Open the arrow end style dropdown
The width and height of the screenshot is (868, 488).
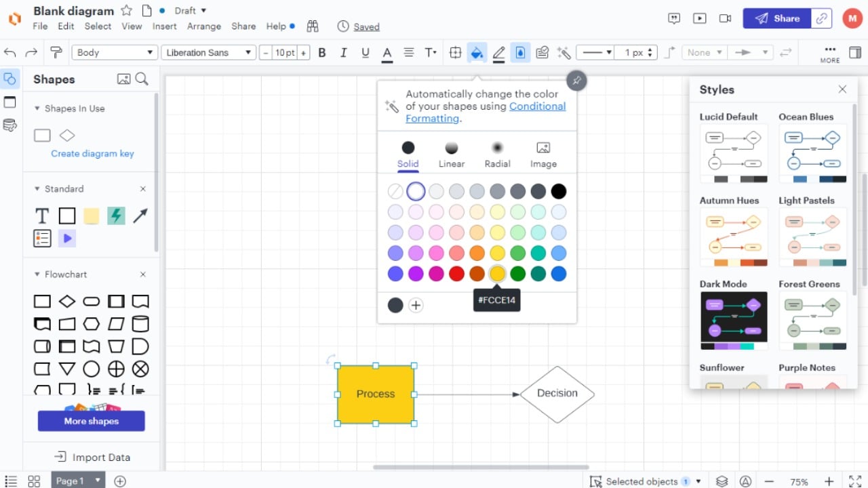[x=751, y=53]
